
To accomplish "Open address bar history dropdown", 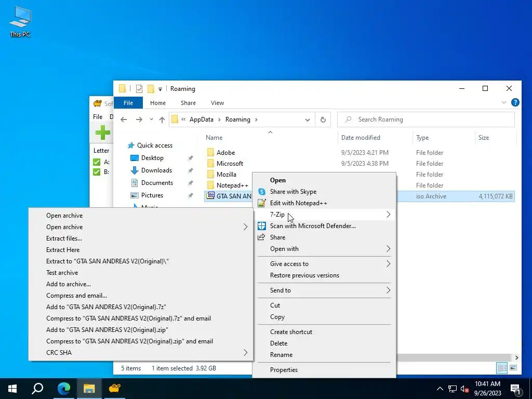I will 308,120.
